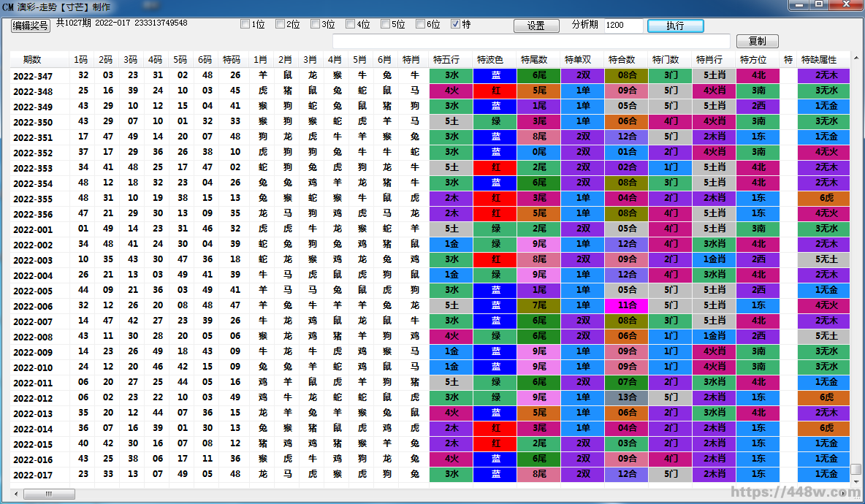Click the long empty text box beside 复制
865x504 pixels.
(x=531, y=42)
